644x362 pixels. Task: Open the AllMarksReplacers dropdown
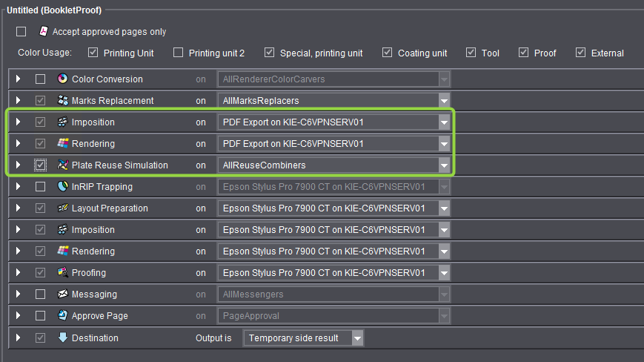(x=444, y=100)
